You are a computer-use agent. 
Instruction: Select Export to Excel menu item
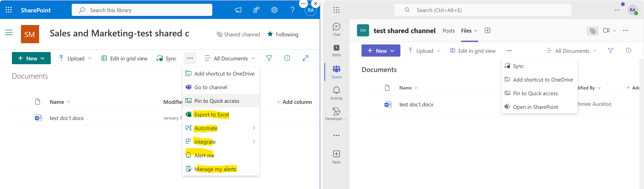tap(221, 114)
